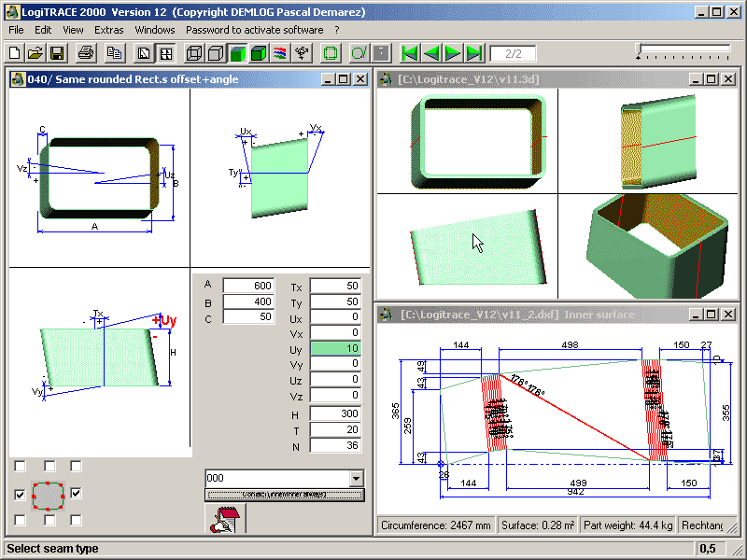Enable the bottom-left seam position checkbox
The width and height of the screenshot is (747, 560).
coord(20,520)
